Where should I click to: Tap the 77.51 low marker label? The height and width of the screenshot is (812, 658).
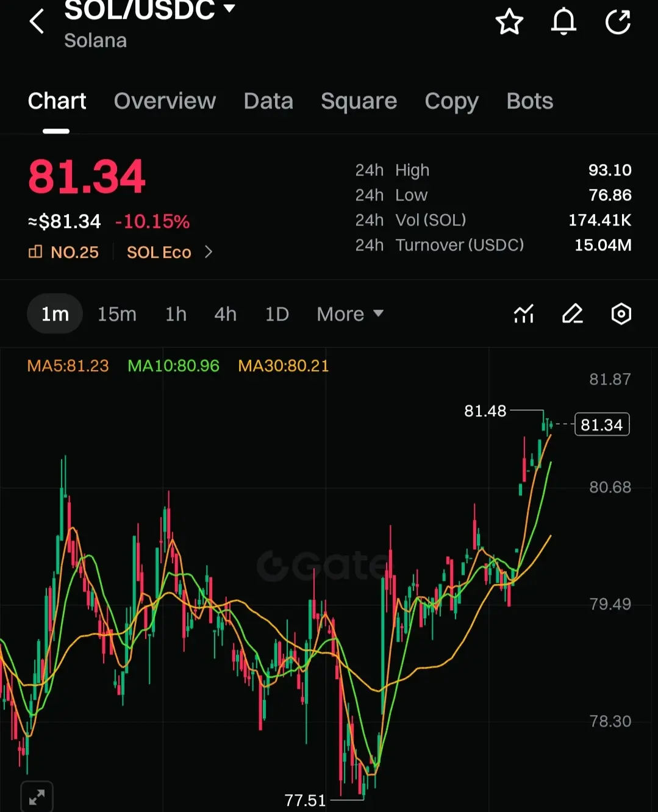[x=306, y=800]
